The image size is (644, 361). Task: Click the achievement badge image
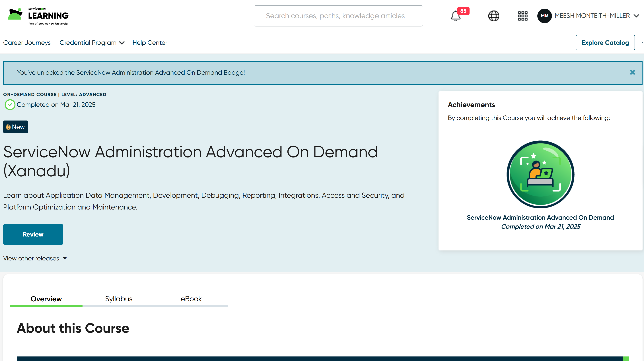point(540,174)
